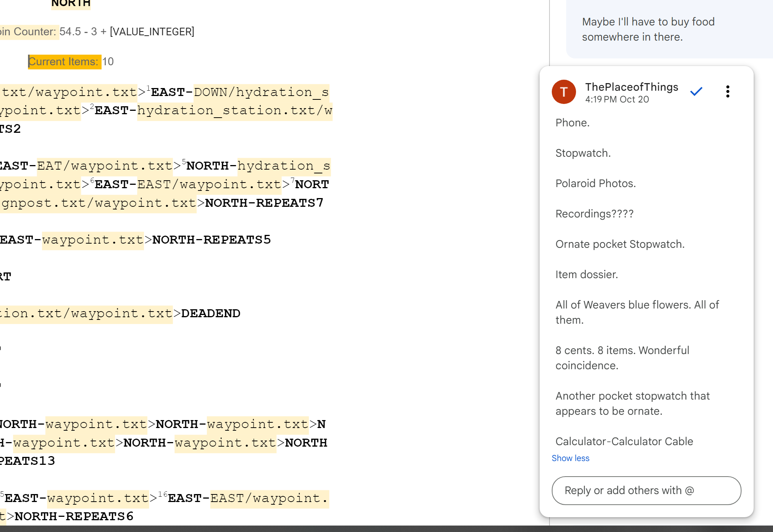Place the cursor on NORTH-REPEATS6

click(74, 516)
